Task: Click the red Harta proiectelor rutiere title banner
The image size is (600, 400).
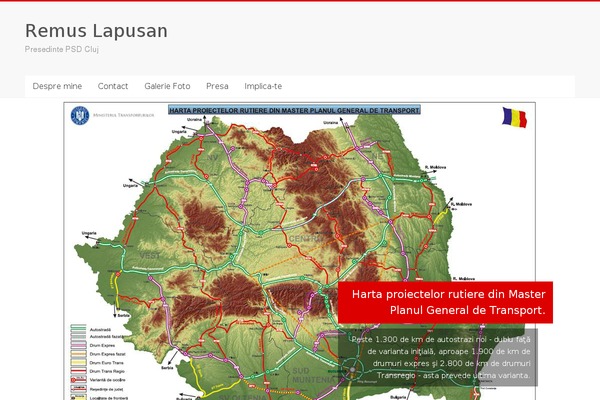Action: click(445, 302)
